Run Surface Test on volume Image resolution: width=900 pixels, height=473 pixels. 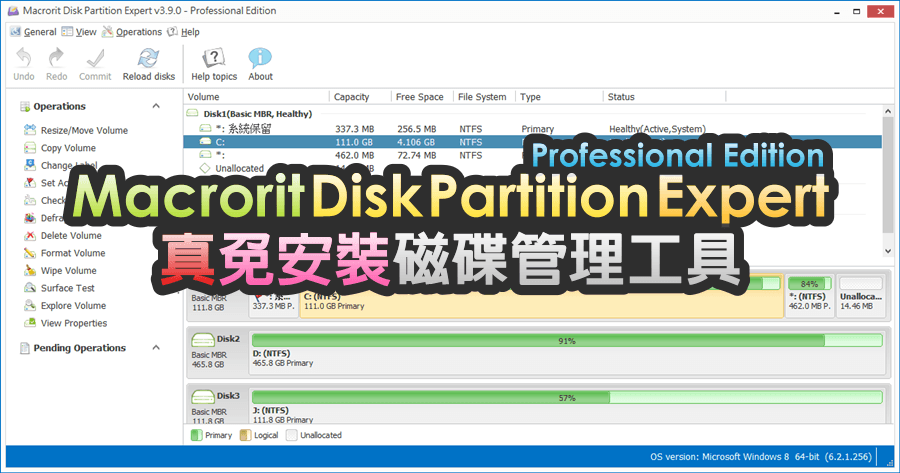67,288
